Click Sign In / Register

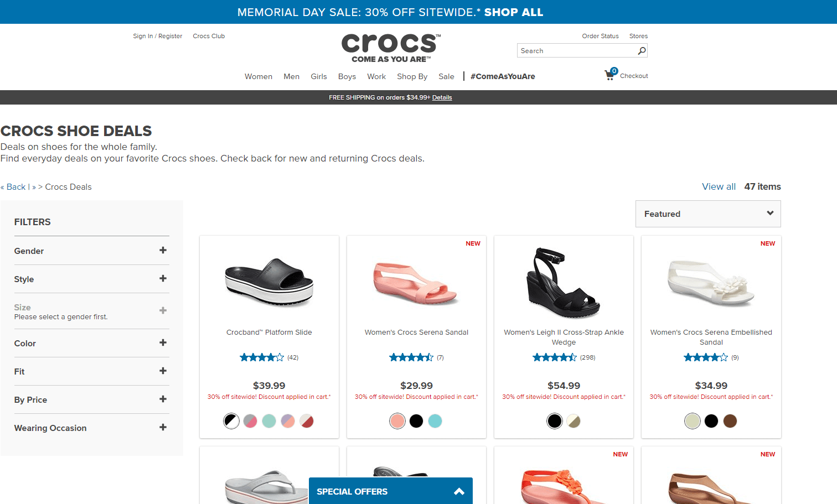tap(157, 36)
